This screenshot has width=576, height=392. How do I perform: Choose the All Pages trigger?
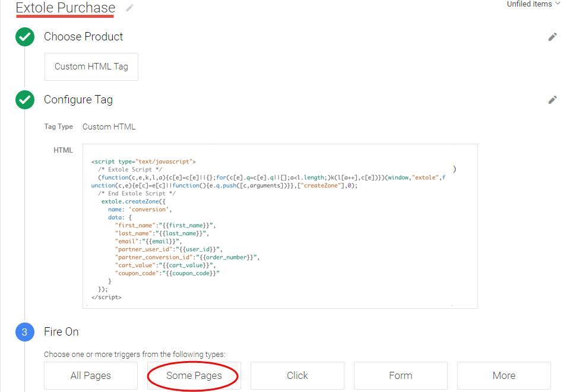tap(91, 375)
